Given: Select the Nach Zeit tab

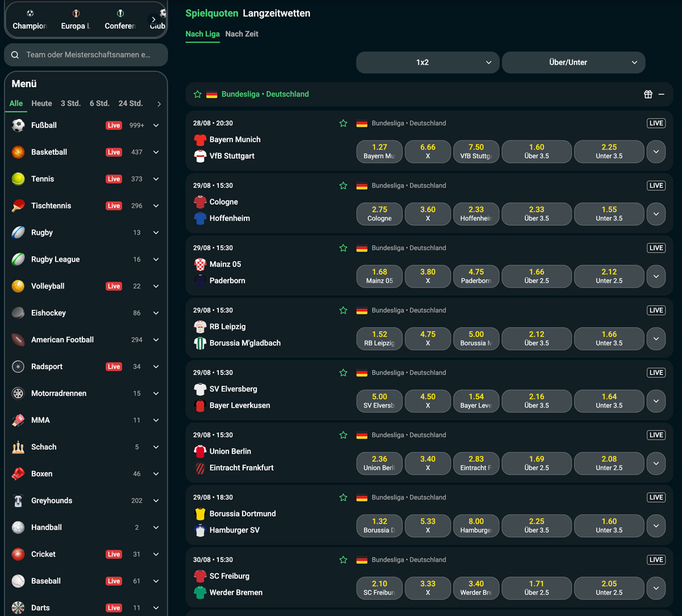Looking at the screenshot, I should click(242, 34).
